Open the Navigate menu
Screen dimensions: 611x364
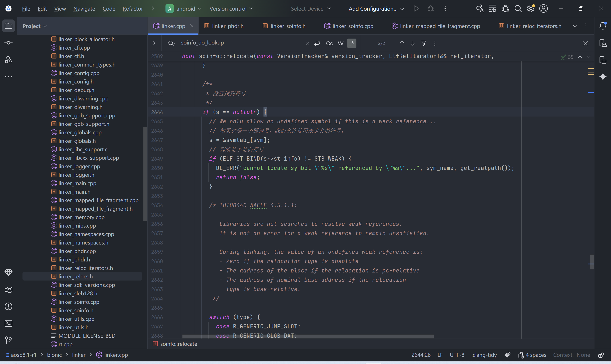[x=84, y=9]
